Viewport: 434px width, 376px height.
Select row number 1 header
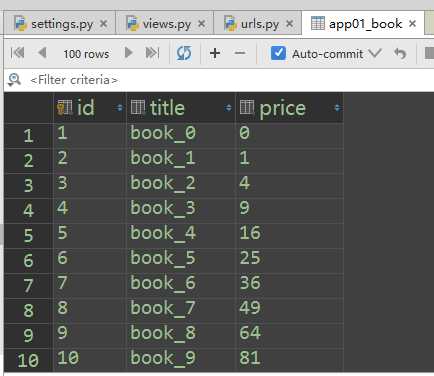(28, 136)
